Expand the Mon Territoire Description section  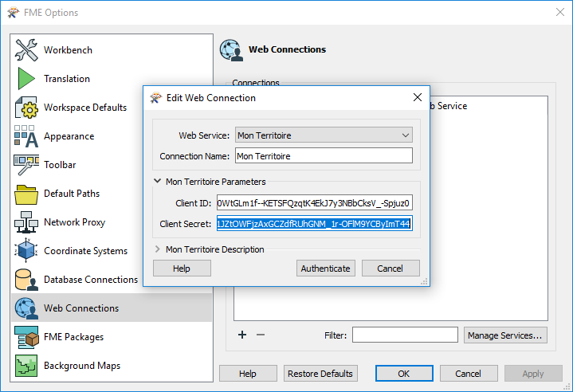pos(158,249)
